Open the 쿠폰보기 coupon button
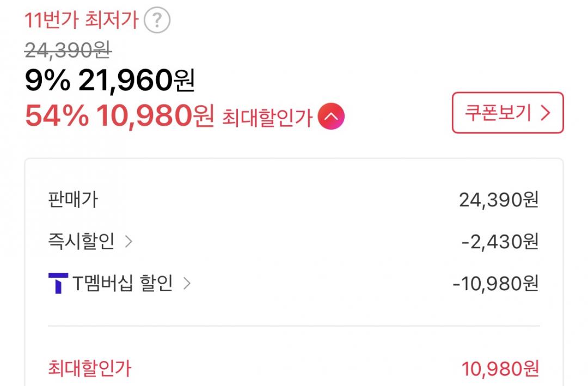The height and width of the screenshot is (386, 588). pyautogui.click(x=507, y=113)
